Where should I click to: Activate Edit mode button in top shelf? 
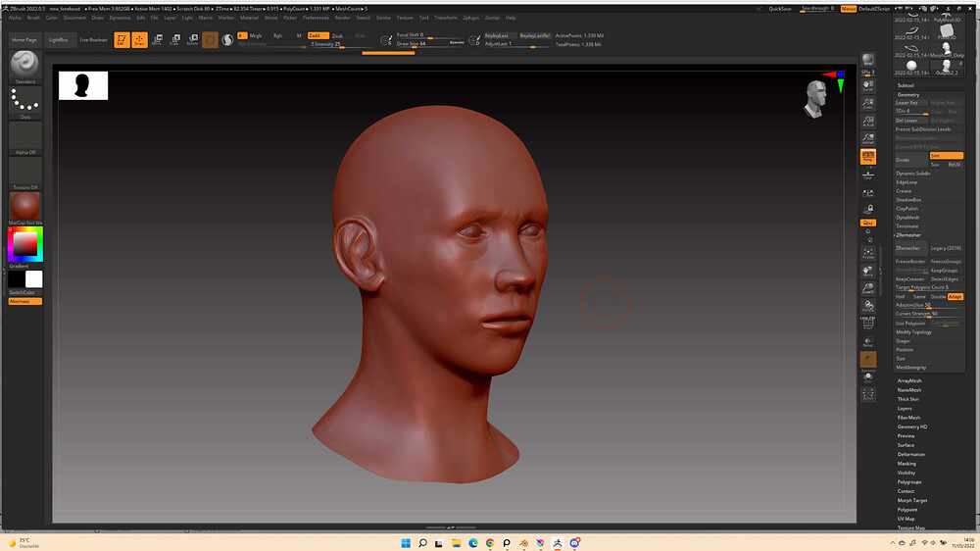point(122,39)
